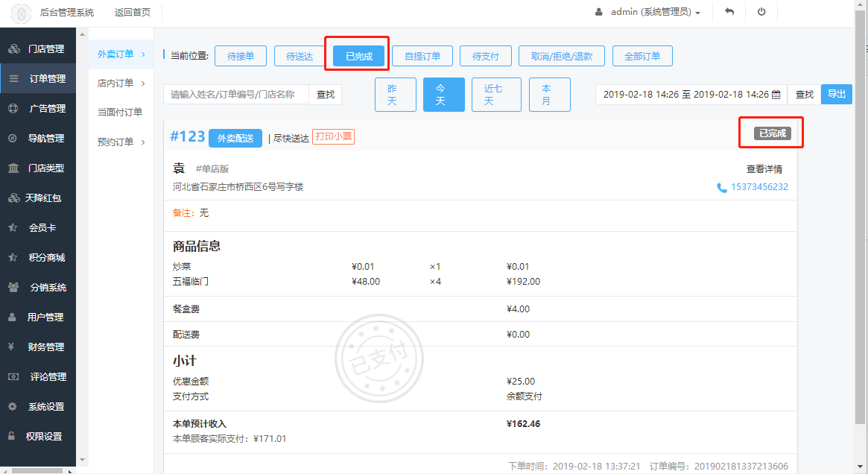868x474 pixels.
Task: Click the blue 导出 export button
Action: coord(837,95)
